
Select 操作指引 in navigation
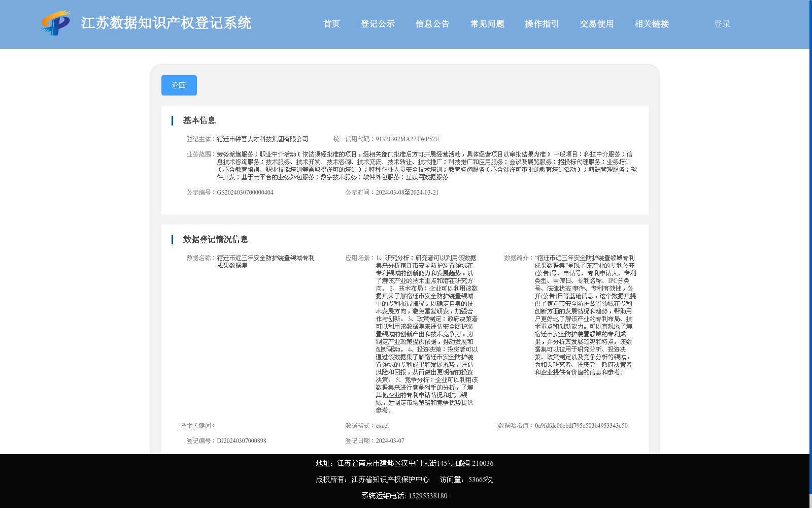(x=542, y=24)
